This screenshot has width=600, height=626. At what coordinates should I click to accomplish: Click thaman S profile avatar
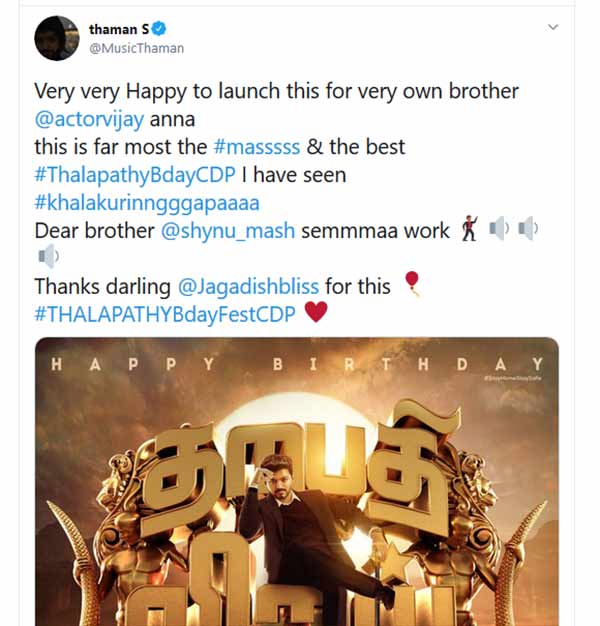tap(57, 38)
